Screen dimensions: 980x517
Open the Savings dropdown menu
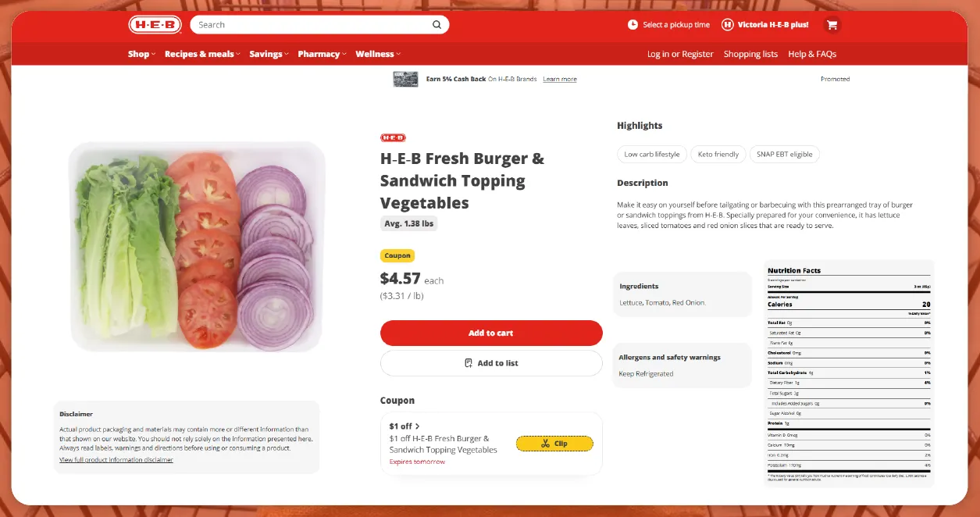pos(269,54)
